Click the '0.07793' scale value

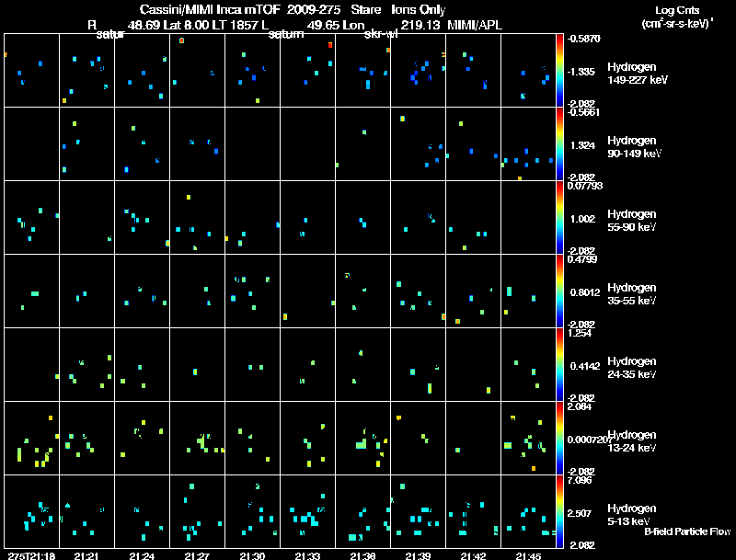coord(585,186)
